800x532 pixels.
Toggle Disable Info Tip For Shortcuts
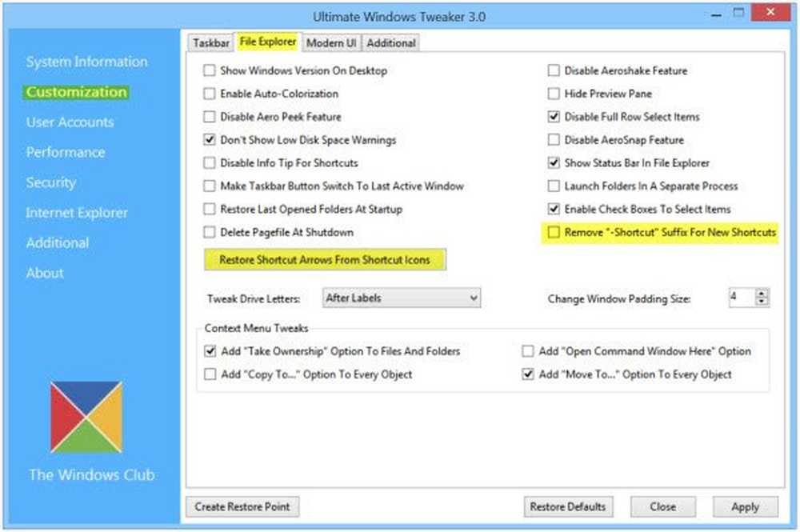pos(209,162)
